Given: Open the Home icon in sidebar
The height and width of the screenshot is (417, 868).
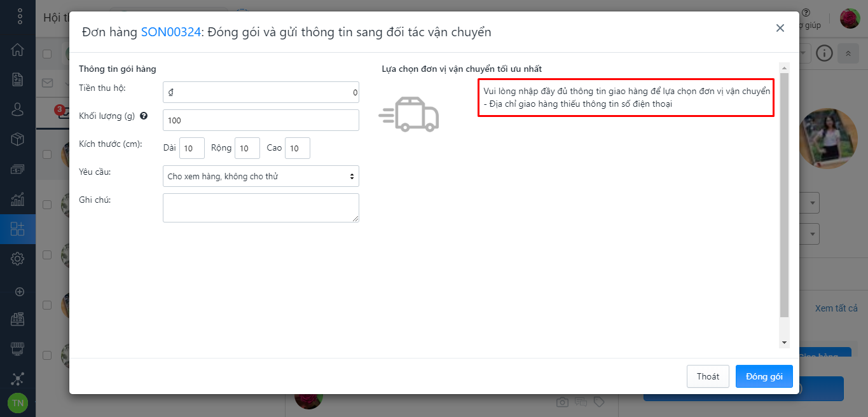Looking at the screenshot, I should [x=18, y=50].
